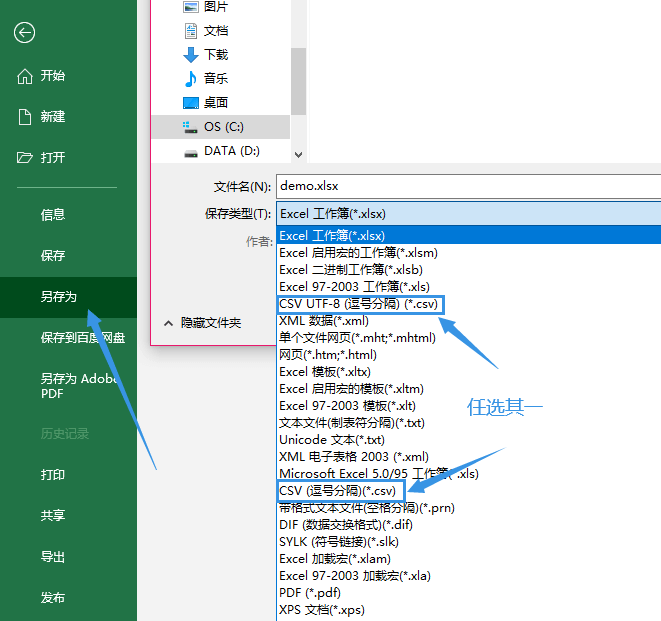Click the folder tree scroll down arrow
Viewport: 661px width, 621px height.
coord(298,155)
